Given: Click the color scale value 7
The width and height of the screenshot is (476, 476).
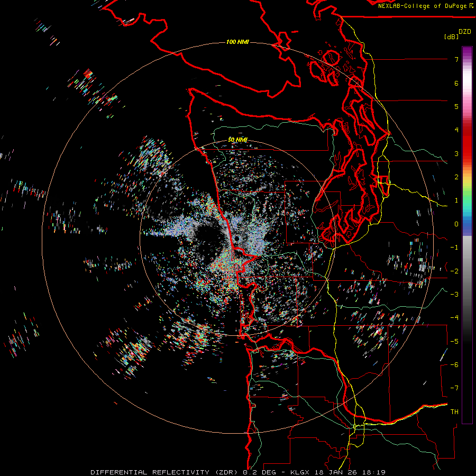Looking at the screenshot, I should [456, 59].
